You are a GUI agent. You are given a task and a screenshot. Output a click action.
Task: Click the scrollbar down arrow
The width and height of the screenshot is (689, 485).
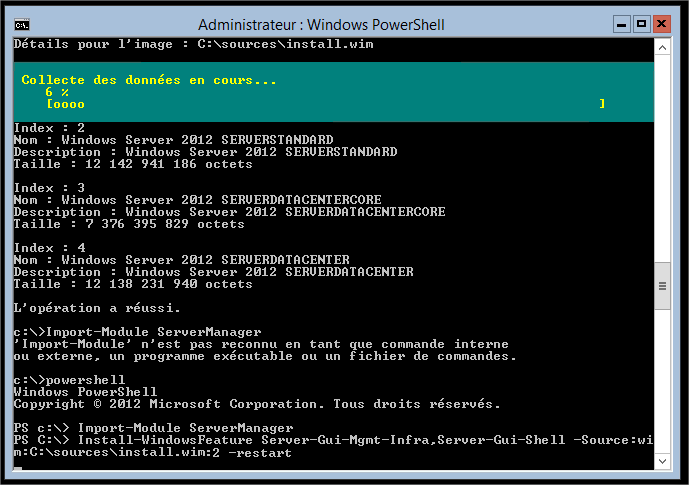click(663, 461)
